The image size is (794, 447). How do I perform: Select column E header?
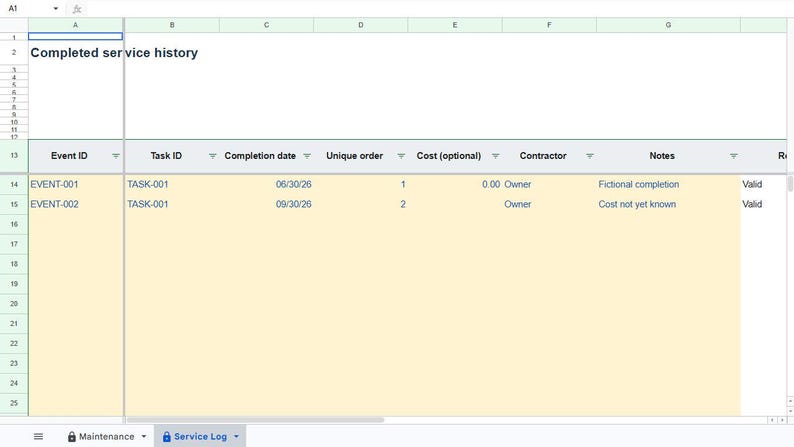pyautogui.click(x=455, y=25)
